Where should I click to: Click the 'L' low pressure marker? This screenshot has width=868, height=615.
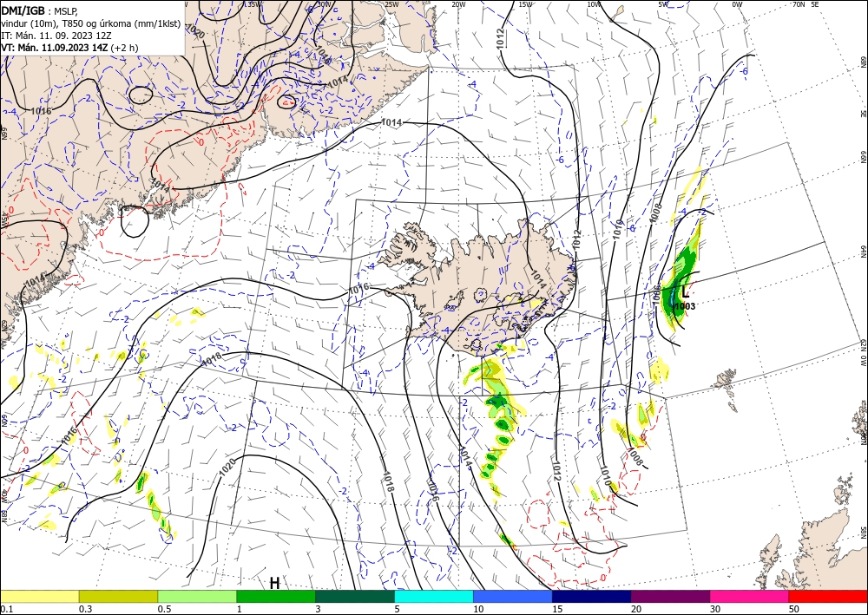click(686, 292)
